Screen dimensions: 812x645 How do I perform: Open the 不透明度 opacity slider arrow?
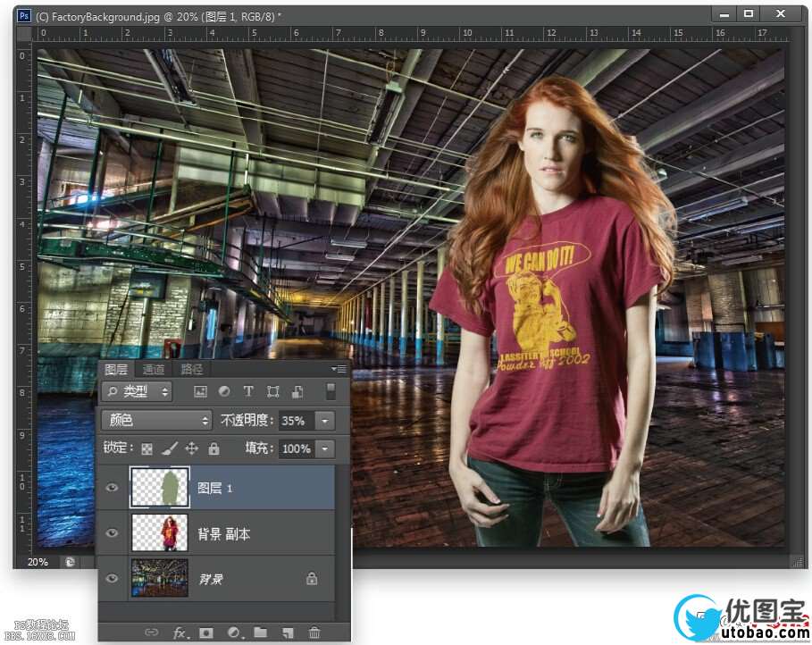[325, 421]
